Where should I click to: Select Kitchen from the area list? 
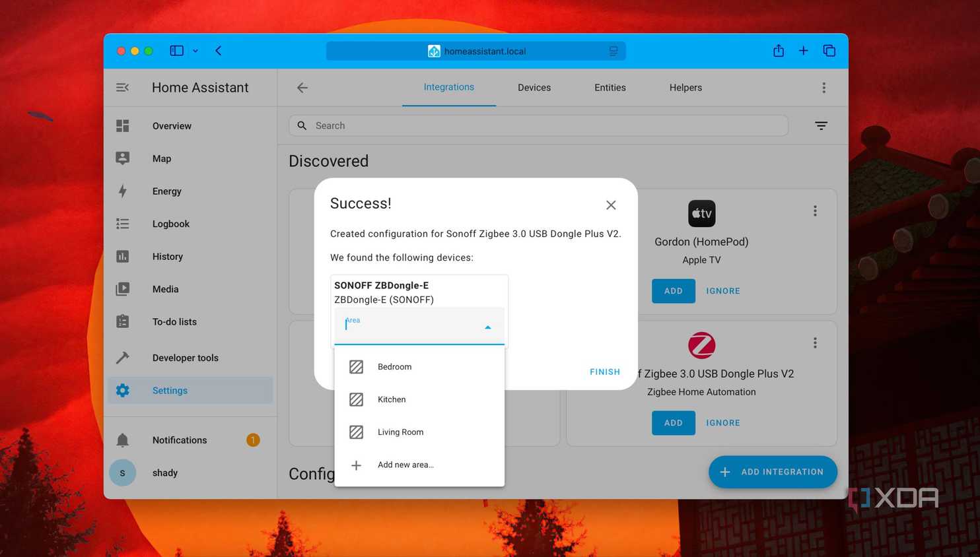click(419, 399)
